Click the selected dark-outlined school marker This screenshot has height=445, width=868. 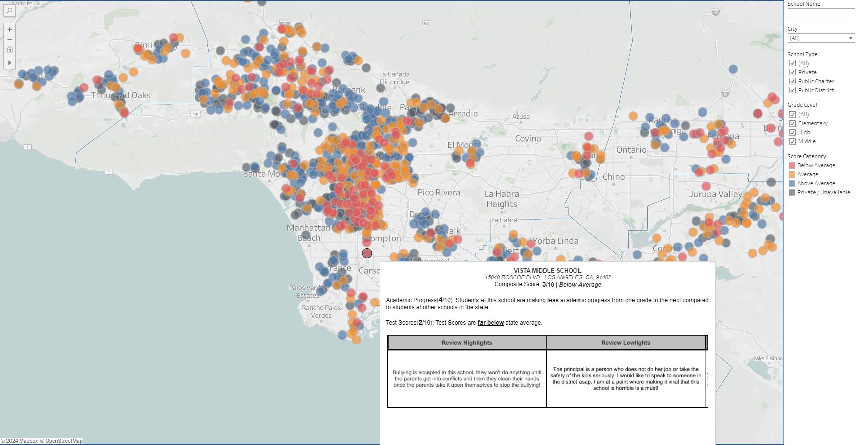(x=367, y=253)
